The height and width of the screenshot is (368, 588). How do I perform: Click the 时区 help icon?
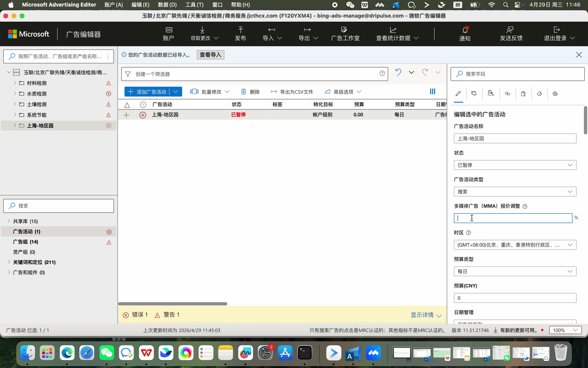(469, 233)
